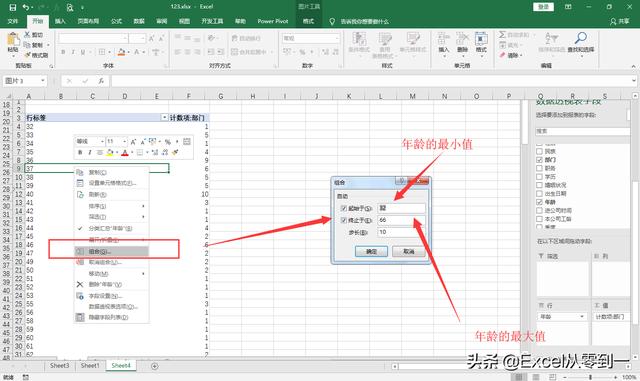Expand the formula bar
Viewport: 640px width, 381px height.
pos(634,81)
